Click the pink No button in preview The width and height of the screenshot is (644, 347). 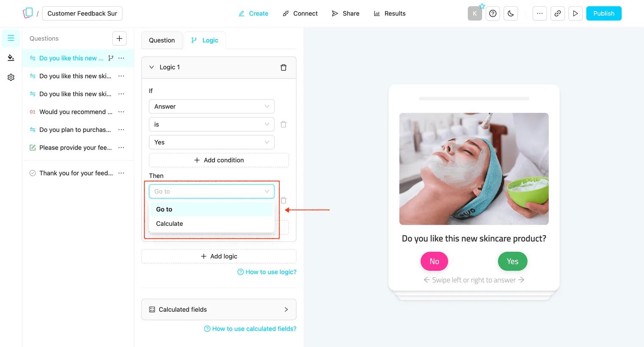(434, 261)
